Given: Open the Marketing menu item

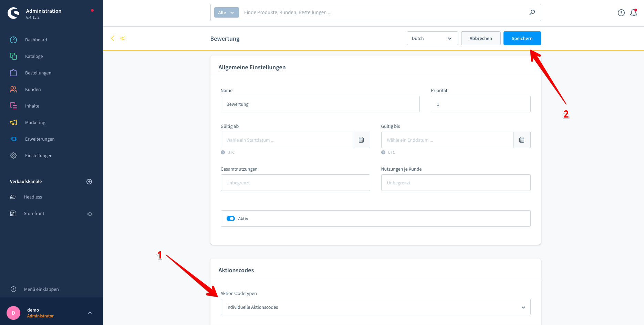Looking at the screenshot, I should [x=35, y=122].
